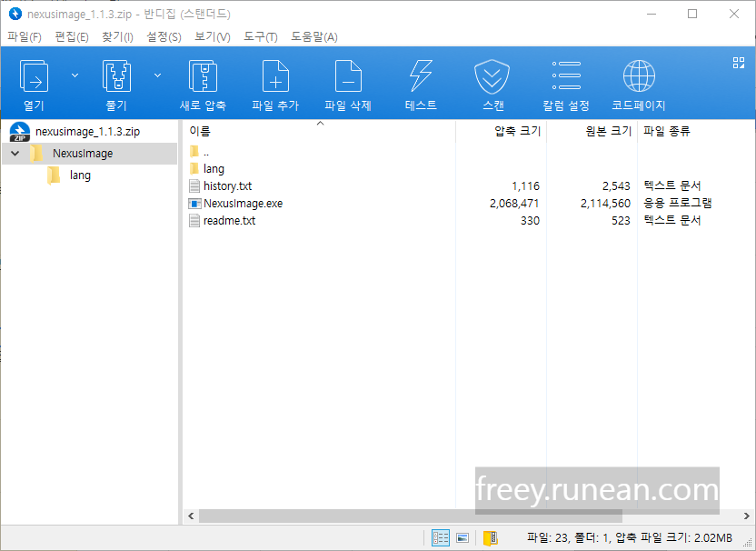756x551 pixels.
Task: Click original size 2,114,560 cell
Action: pos(605,204)
